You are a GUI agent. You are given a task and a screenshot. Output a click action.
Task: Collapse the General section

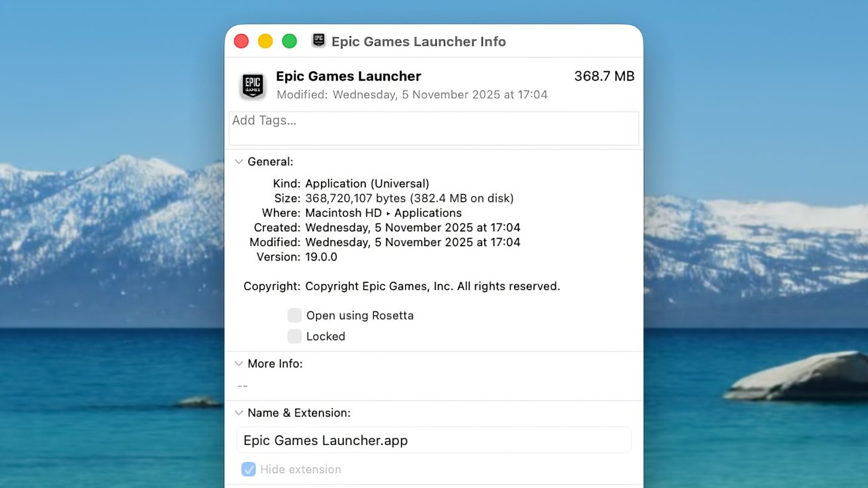click(239, 161)
